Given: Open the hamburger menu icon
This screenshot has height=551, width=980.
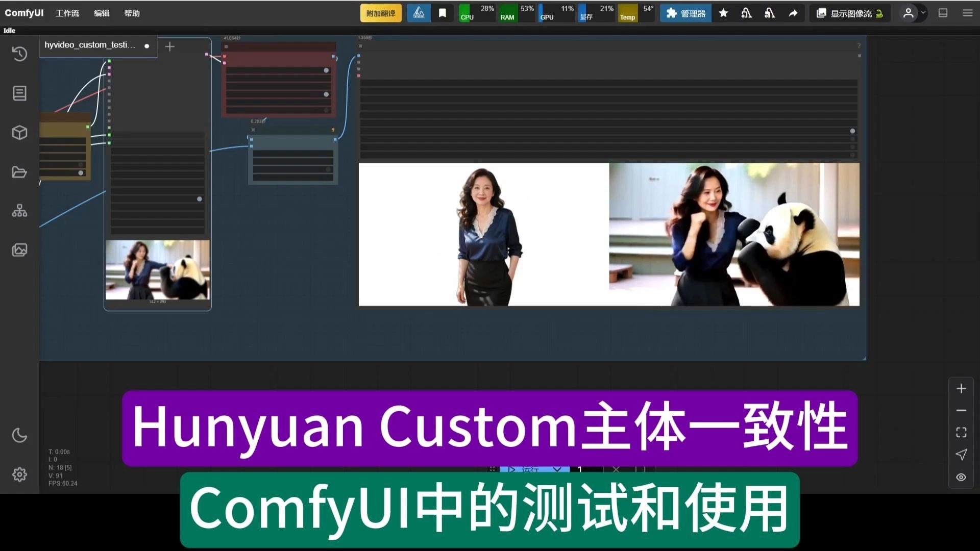Looking at the screenshot, I should 967,13.
